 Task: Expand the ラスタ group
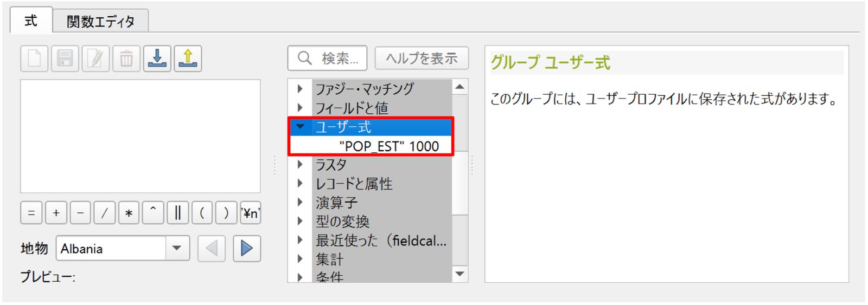[300, 164]
